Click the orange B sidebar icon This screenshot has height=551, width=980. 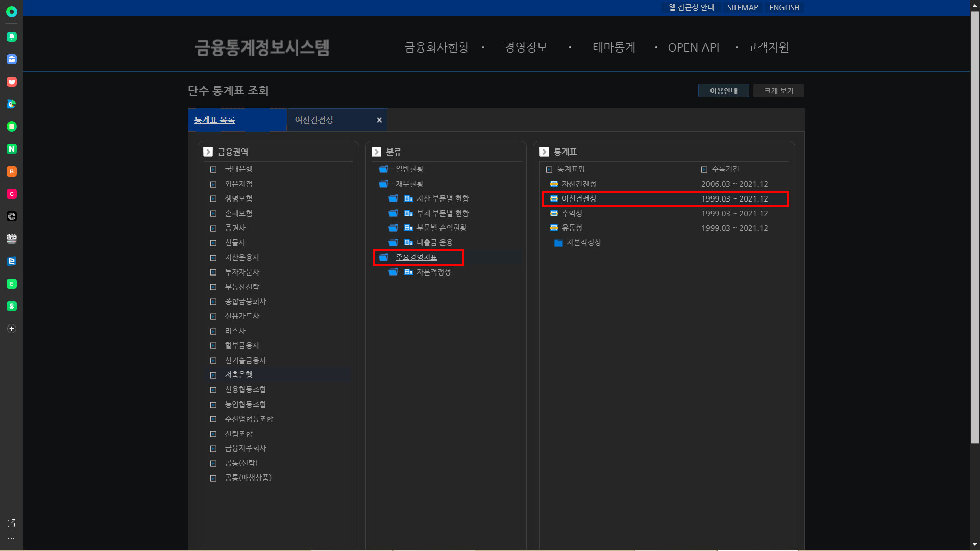[x=12, y=171]
